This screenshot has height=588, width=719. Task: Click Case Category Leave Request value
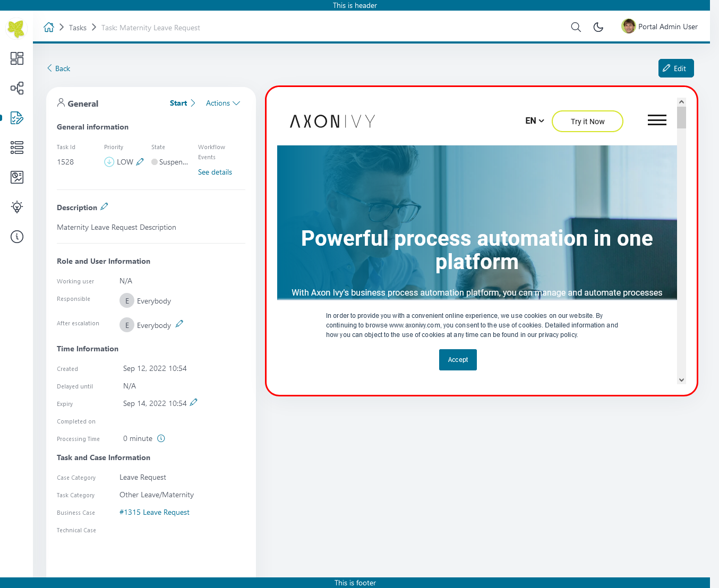[143, 477]
